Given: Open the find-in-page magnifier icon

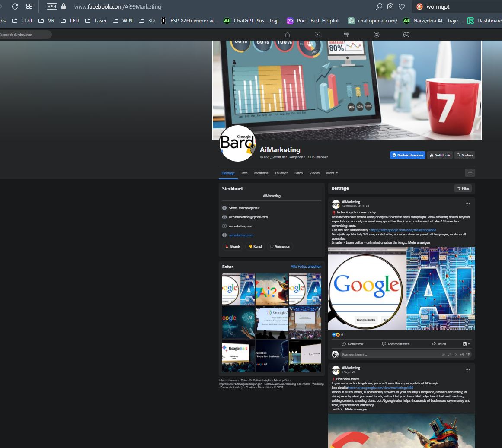Looking at the screenshot, I should click(x=379, y=6).
